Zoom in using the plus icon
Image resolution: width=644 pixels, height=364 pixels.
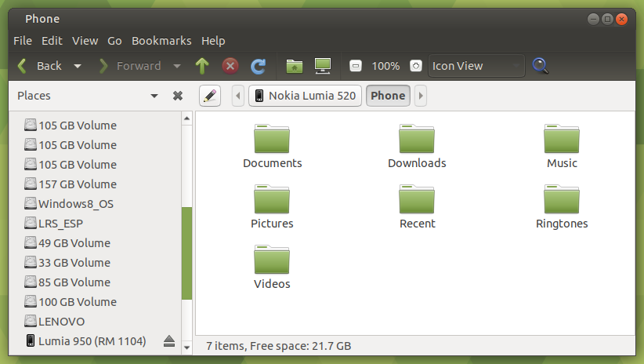[415, 66]
